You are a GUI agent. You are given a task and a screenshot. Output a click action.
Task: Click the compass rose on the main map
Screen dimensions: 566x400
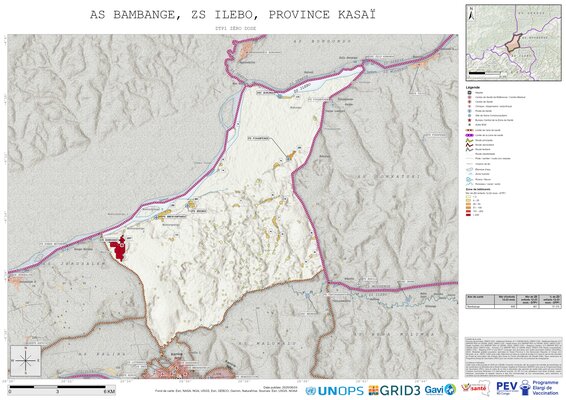point(26,360)
